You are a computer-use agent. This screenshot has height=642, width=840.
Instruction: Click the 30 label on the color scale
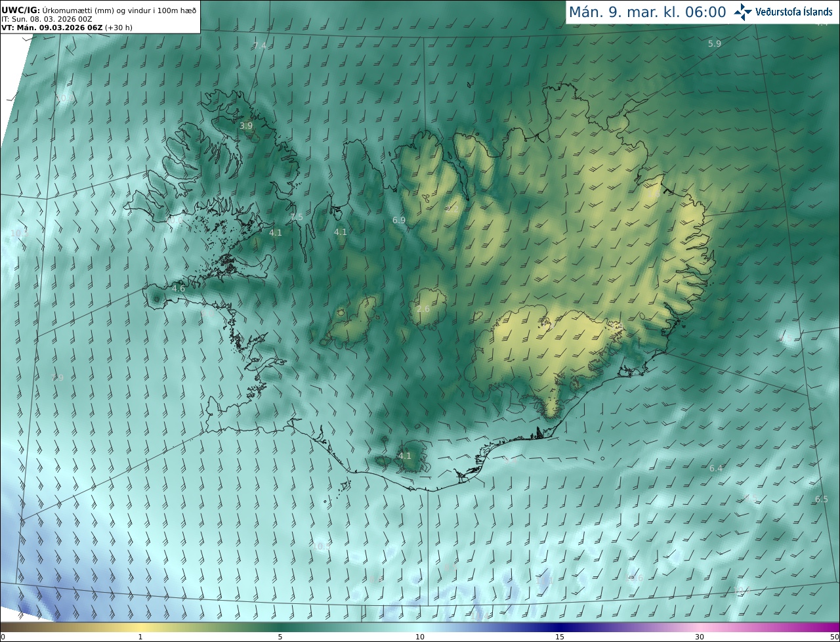click(x=700, y=637)
